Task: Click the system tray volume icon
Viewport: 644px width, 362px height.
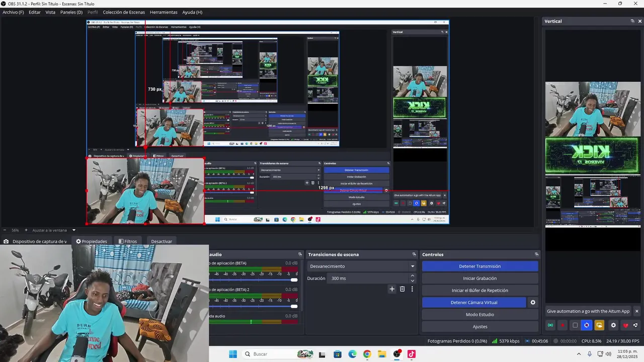Action: tap(608, 354)
